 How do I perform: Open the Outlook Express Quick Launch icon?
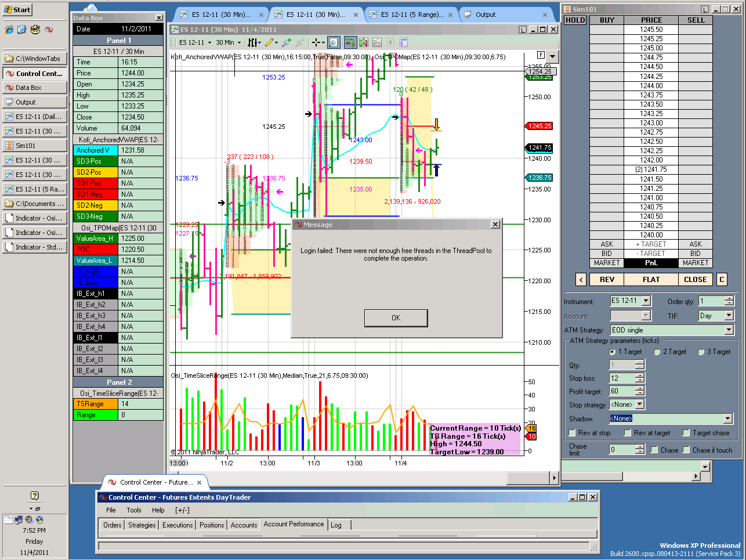point(22,29)
